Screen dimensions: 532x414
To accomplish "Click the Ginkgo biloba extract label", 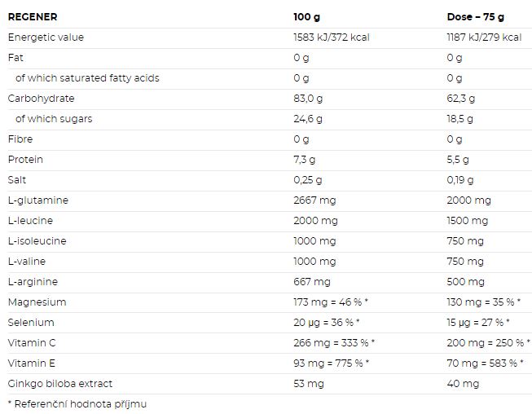I will tap(60, 384).
